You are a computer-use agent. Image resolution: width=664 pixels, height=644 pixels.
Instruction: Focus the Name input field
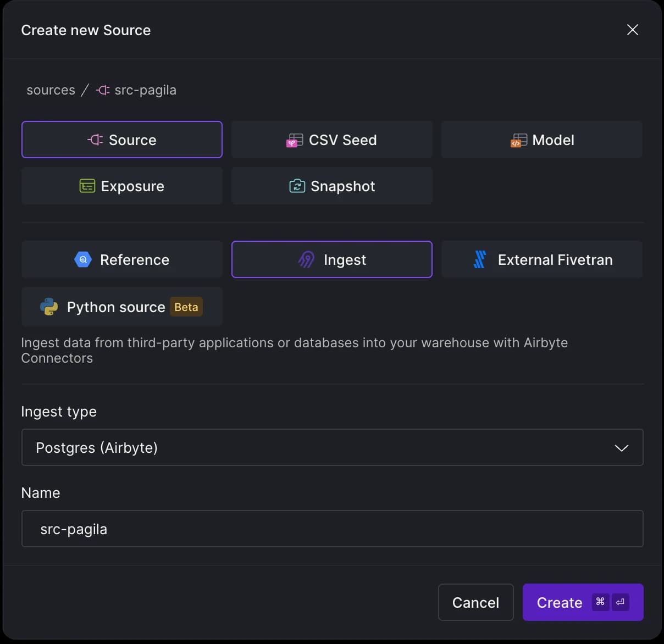pyautogui.click(x=332, y=529)
